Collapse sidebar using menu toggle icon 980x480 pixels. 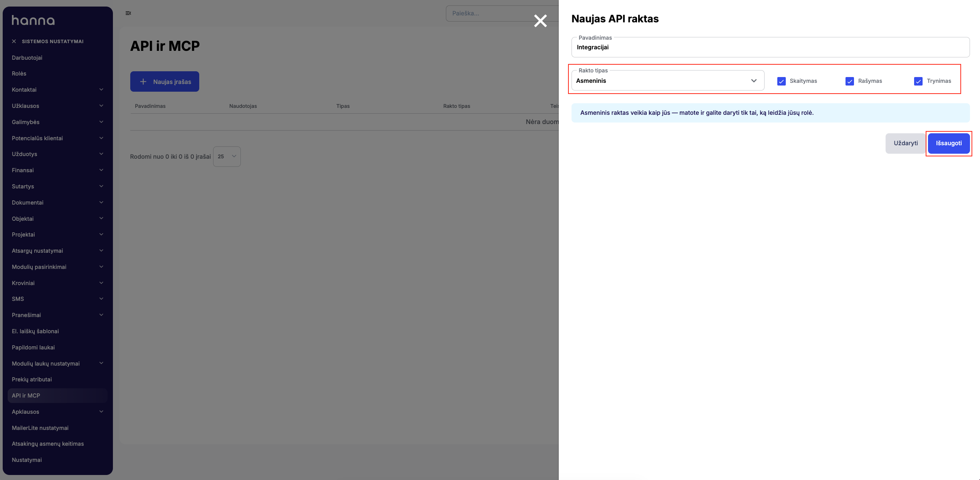[x=128, y=13]
